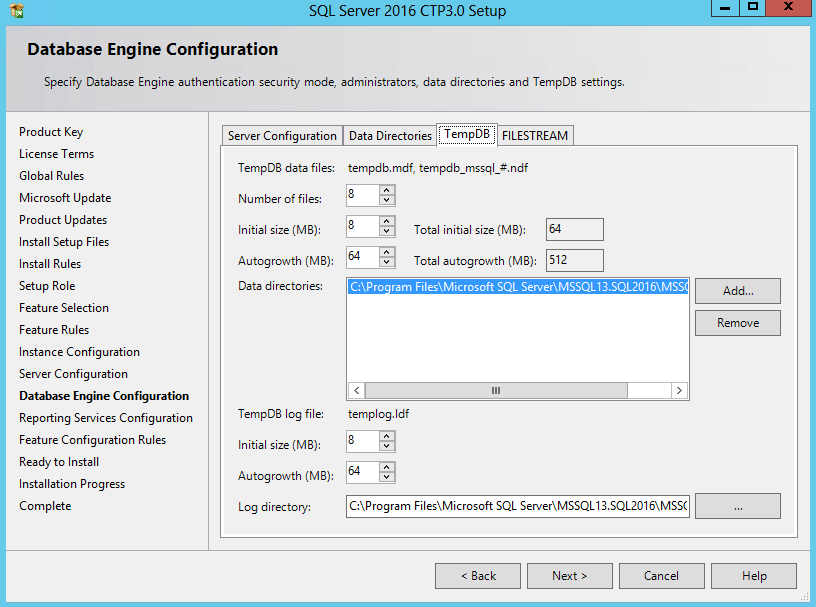Decrease data files Autogrowth spinner
The width and height of the screenshot is (816, 607).
click(x=387, y=262)
